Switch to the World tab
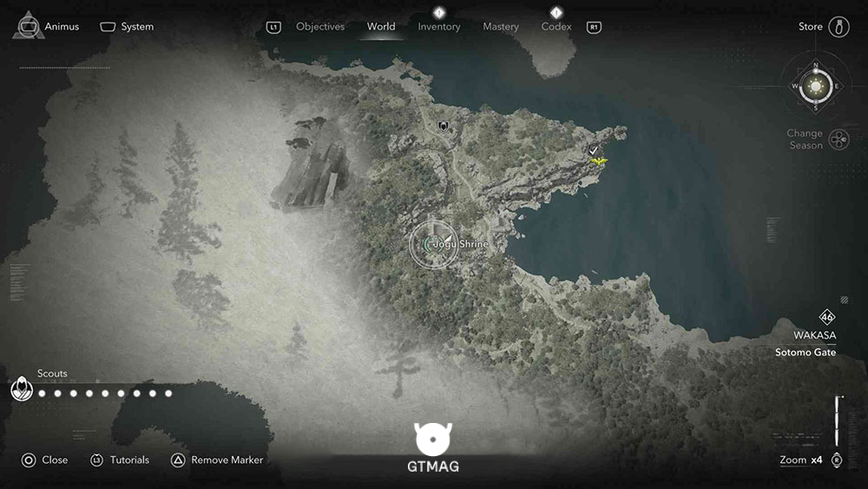This screenshot has width=868, height=489. [381, 27]
